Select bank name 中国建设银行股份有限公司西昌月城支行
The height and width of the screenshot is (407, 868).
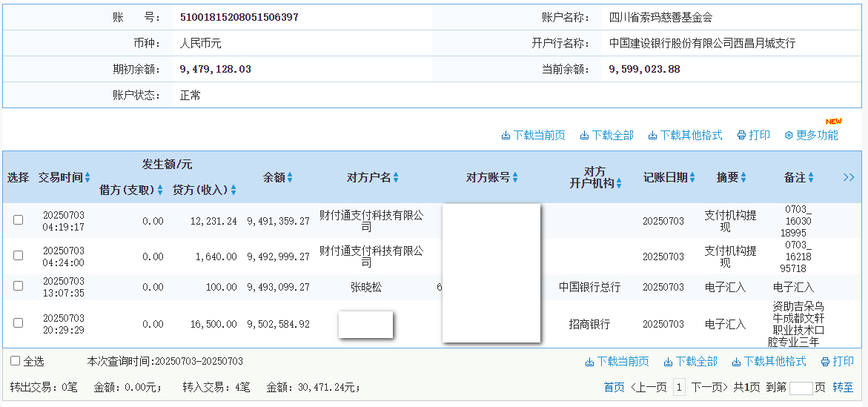[x=702, y=43]
